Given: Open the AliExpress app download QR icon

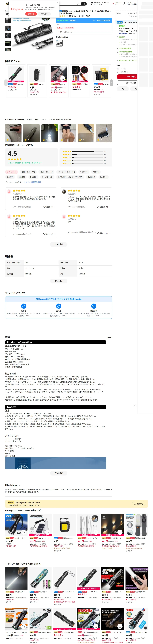Looking at the screenshot, I should [92, 4].
